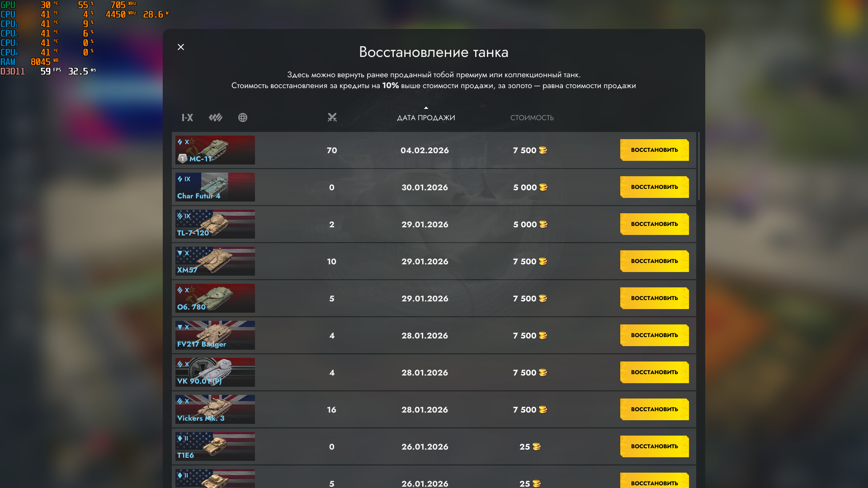The image size is (868, 488).
Task: Click the gold icon in T1E6 row
Action: point(537,446)
